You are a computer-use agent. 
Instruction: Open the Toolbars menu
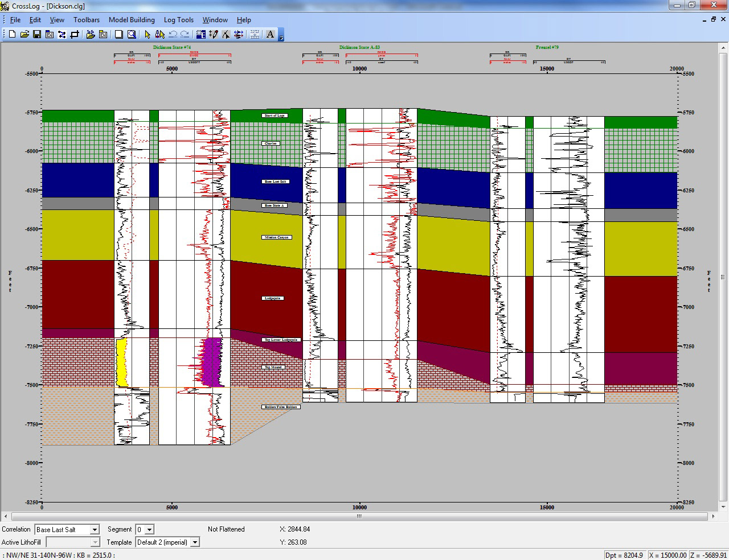coord(87,19)
